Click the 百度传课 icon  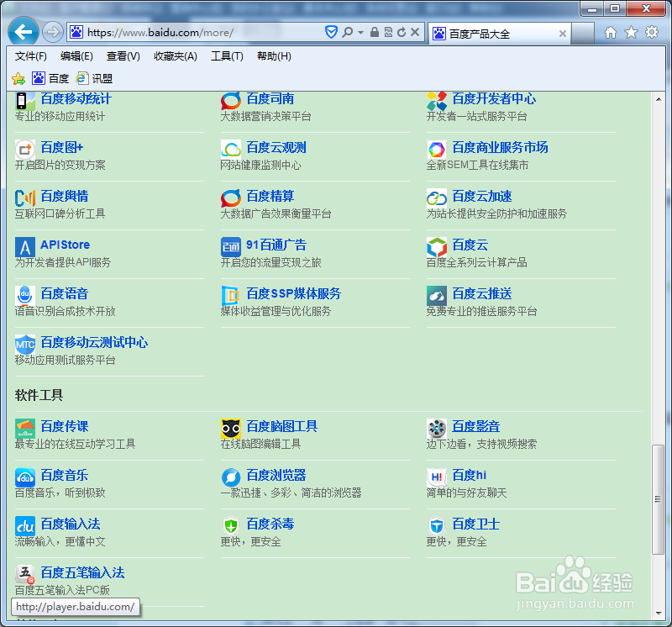click(25, 429)
